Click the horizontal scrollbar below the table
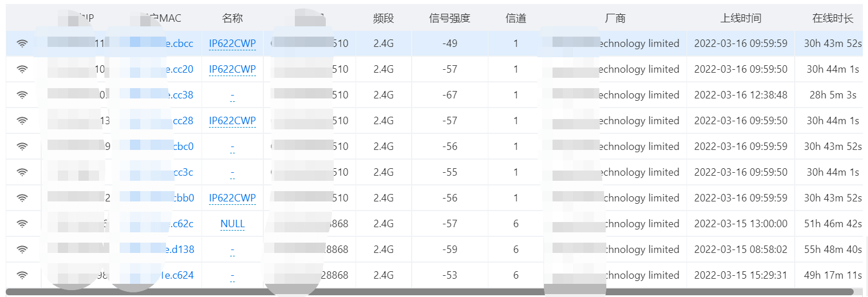Viewport: 868px width, 297px height. (429, 292)
